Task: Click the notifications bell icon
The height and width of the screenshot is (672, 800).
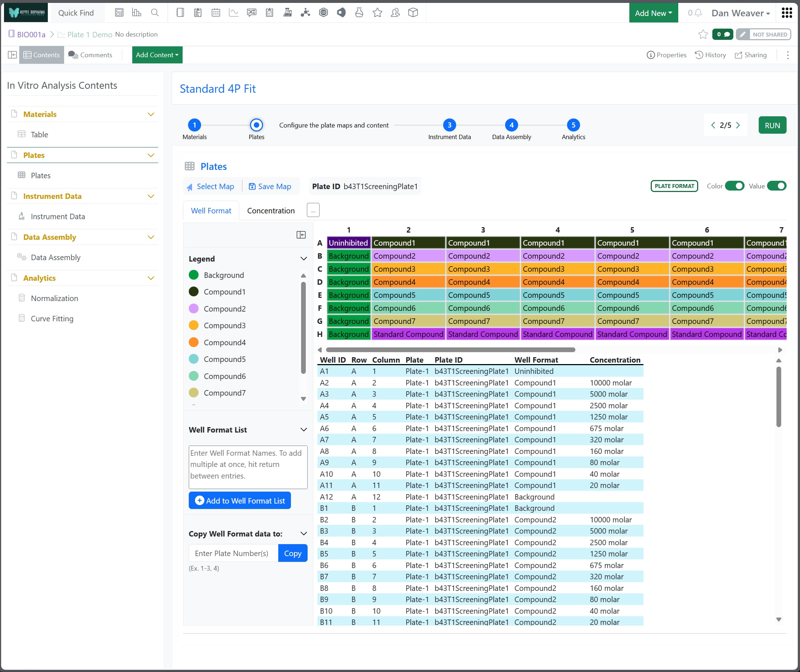Action: tap(698, 13)
